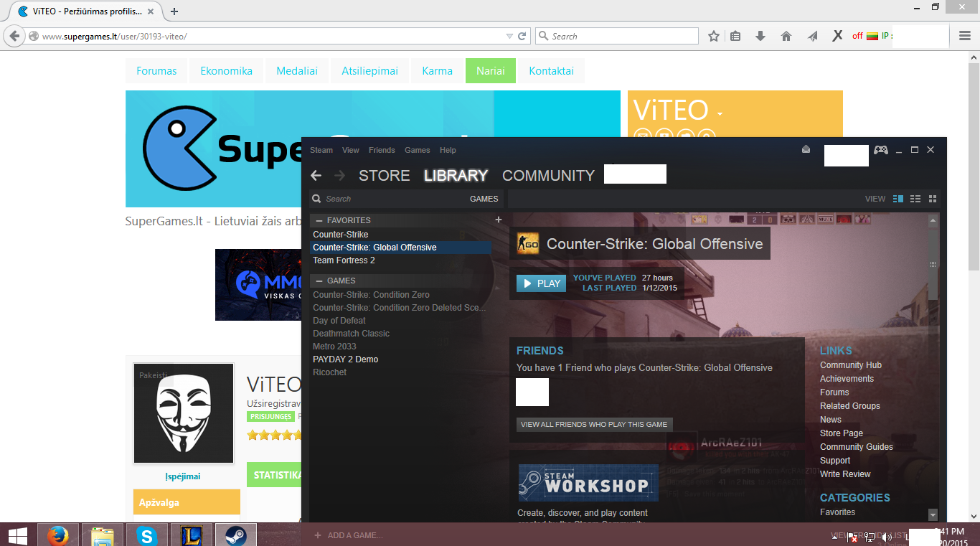Open Steam Big Picture mode controller icon
The width and height of the screenshot is (980, 546).
(x=880, y=150)
